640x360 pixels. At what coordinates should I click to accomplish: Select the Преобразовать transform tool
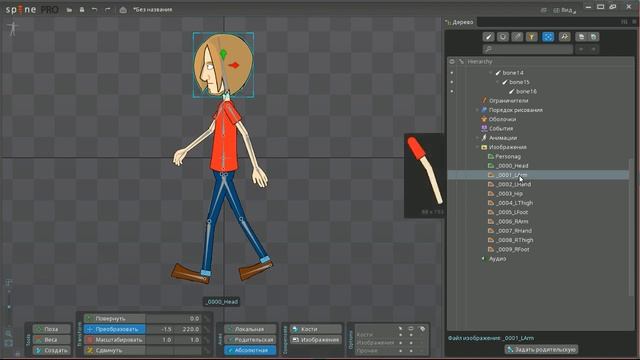114,329
